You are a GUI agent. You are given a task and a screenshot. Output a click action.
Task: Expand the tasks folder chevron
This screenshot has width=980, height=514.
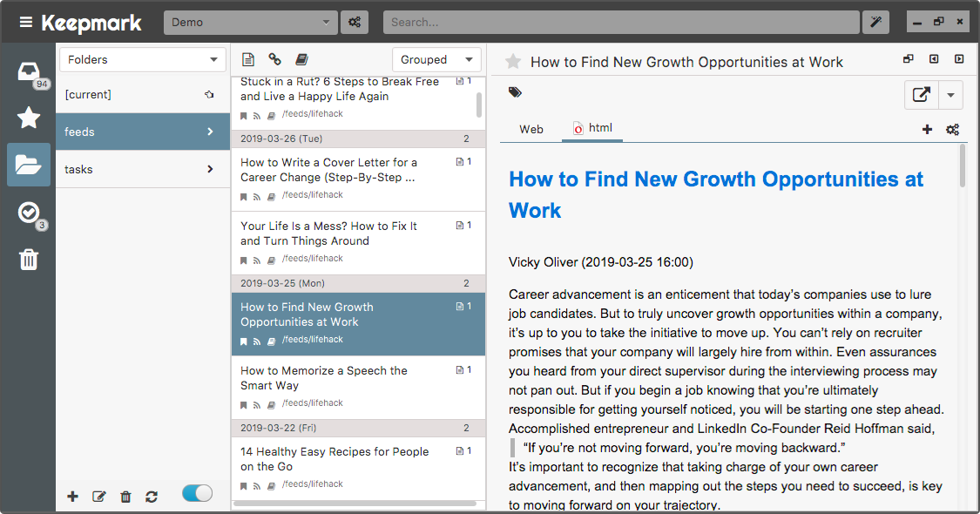pyautogui.click(x=210, y=169)
